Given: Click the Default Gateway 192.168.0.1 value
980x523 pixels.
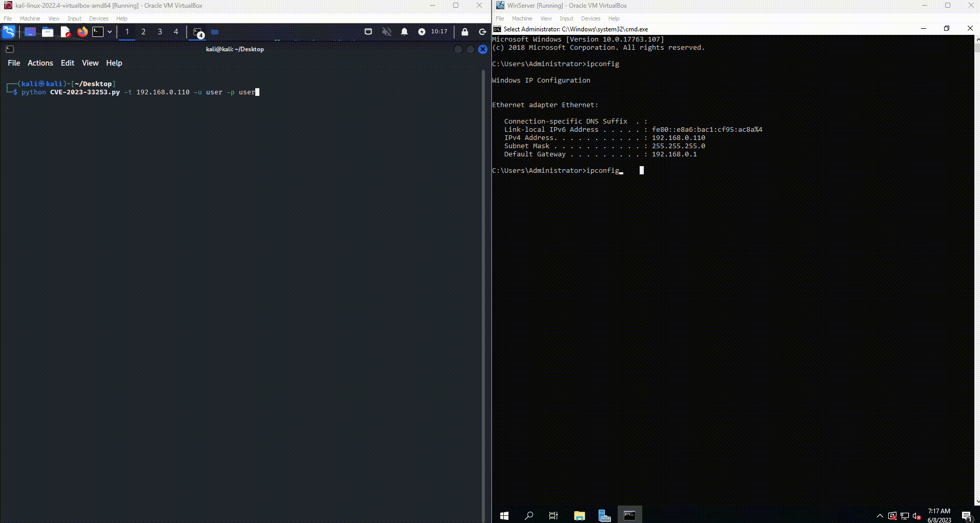Looking at the screenshot, I should [x=674, y=154].
